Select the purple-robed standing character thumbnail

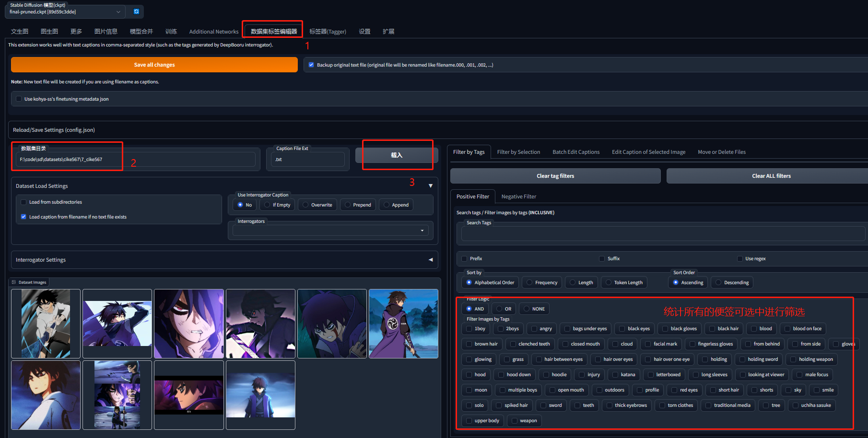[x=403, y=323]
